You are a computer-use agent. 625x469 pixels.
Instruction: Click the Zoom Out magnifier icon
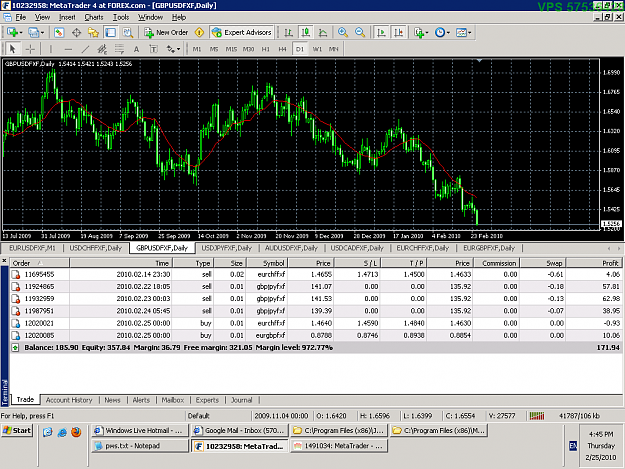(x=360, y=32)
